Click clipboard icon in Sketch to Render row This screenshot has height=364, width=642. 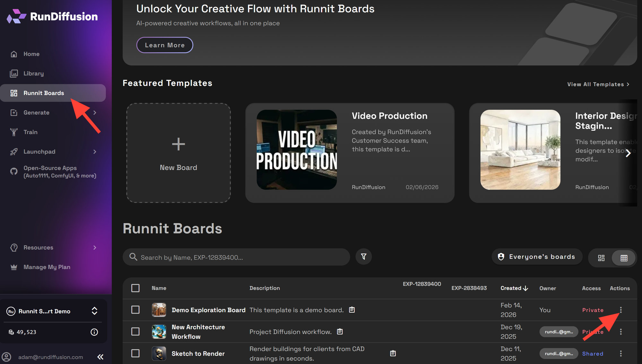(393, 353)
